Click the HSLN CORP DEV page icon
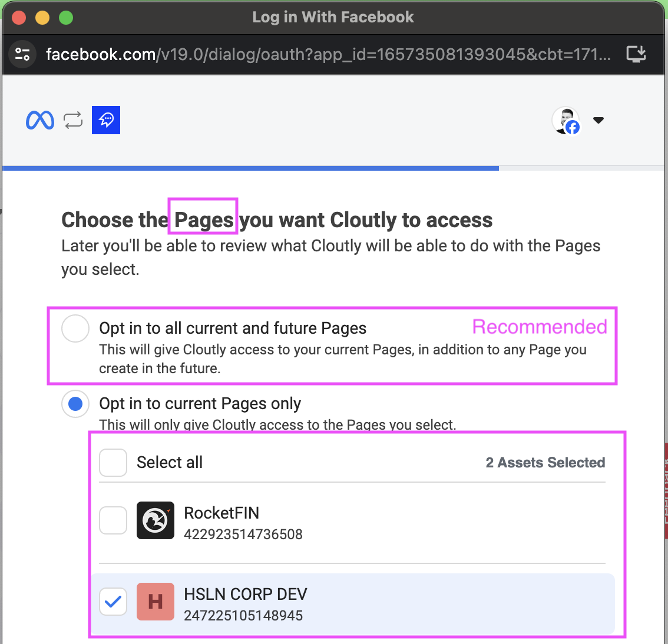668x644 pixels. coord(156,602)
